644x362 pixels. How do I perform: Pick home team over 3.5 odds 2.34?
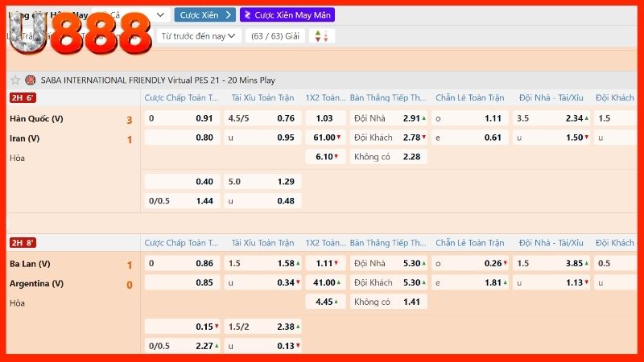pos(551,118)
